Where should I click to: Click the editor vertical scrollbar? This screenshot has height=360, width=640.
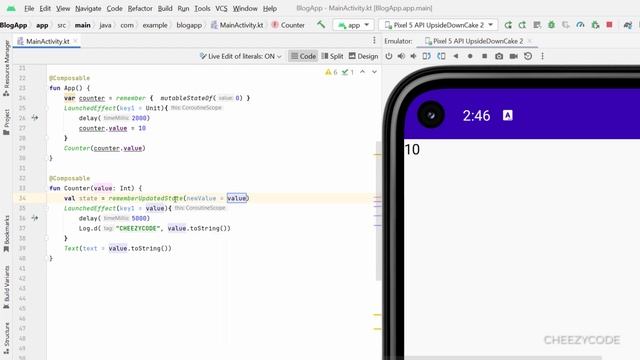click(378, 211)
